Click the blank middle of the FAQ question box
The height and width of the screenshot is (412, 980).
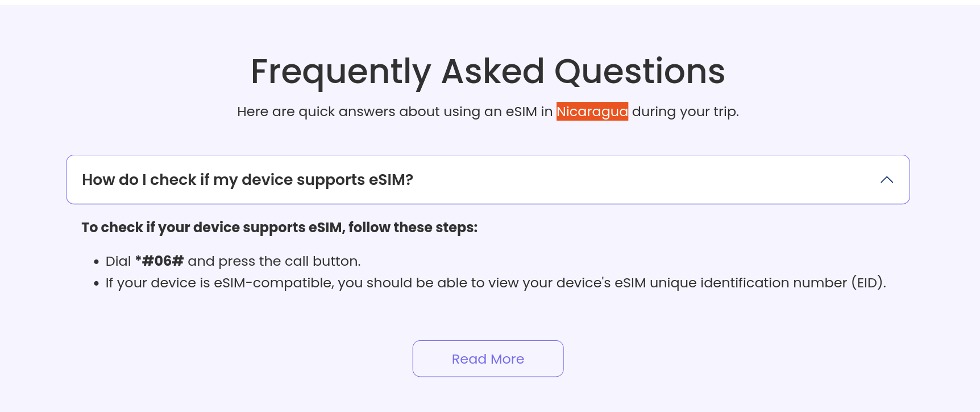625,180
